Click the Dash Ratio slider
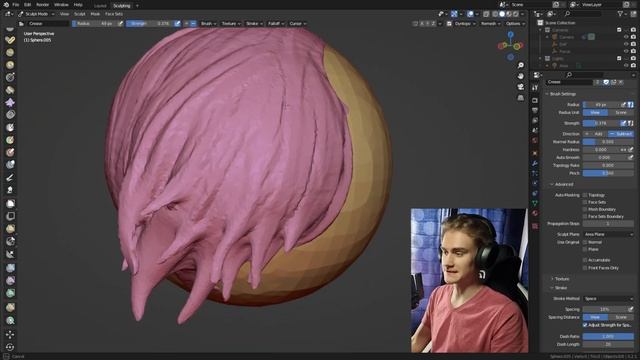The width and height of the screenshot is (640, 360). 608,336
